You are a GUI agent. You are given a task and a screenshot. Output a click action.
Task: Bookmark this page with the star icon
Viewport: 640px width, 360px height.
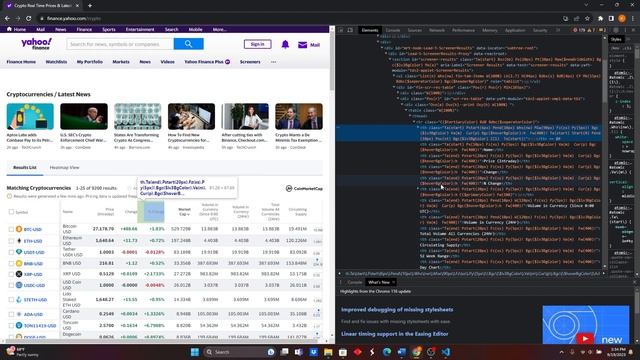pyautogui.click(x=587, y=18)
